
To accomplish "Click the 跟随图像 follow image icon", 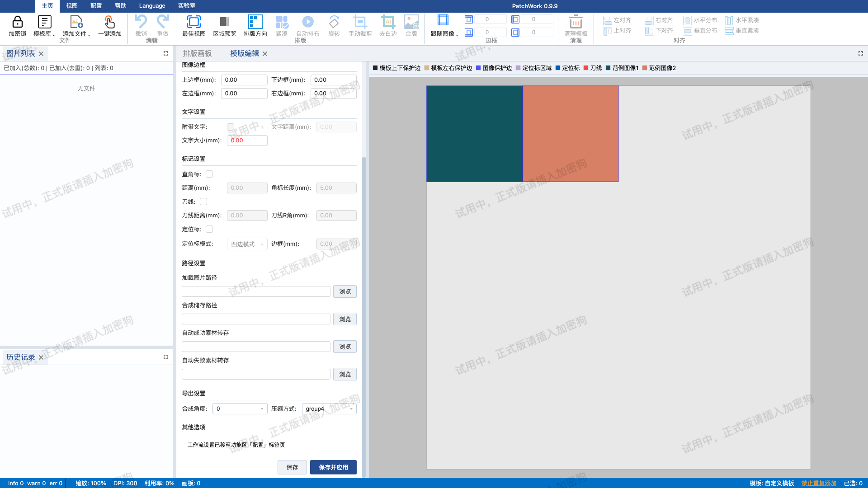I will point(443,20).
